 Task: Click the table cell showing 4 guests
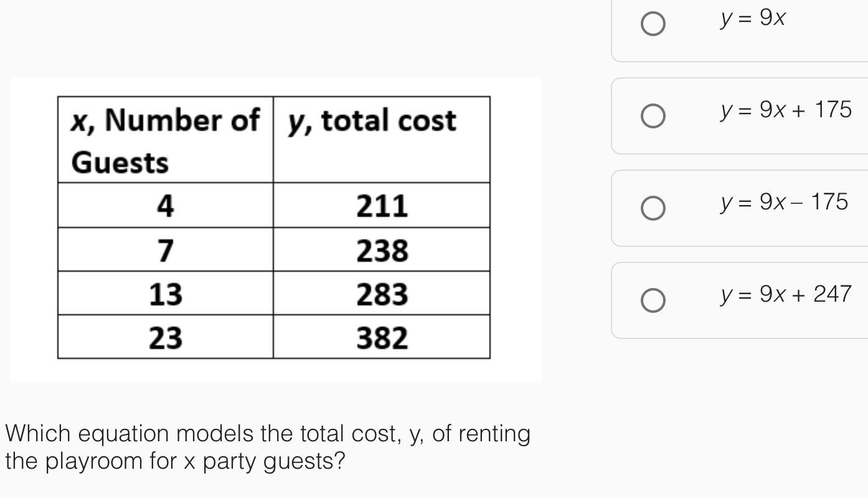click(165, 206)
